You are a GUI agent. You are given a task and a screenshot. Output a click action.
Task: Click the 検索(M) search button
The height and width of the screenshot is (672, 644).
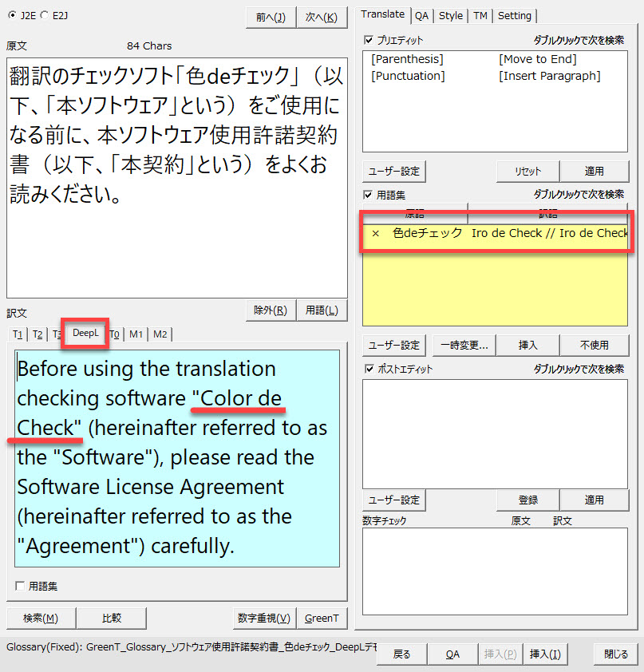[41, 618]
